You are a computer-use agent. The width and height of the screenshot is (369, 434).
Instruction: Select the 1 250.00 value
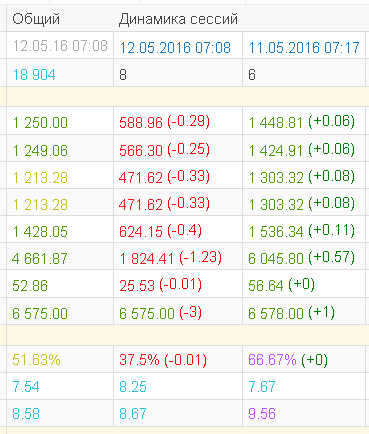click(40, 123)
